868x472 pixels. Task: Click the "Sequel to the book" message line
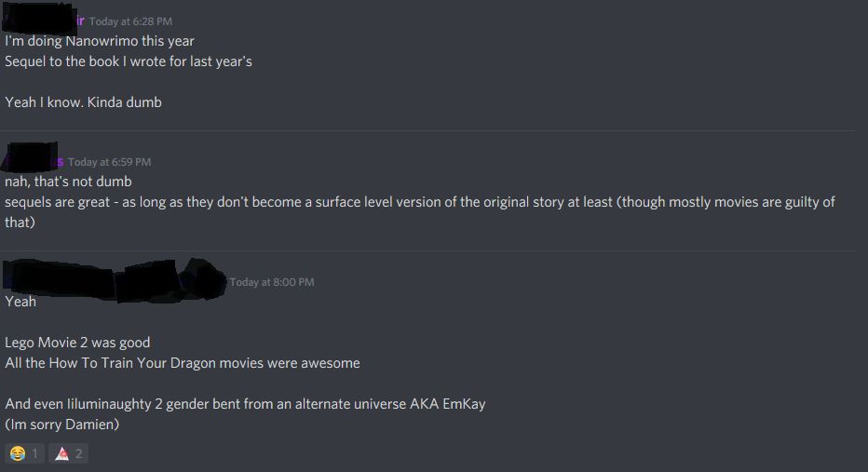pos(129,61)
